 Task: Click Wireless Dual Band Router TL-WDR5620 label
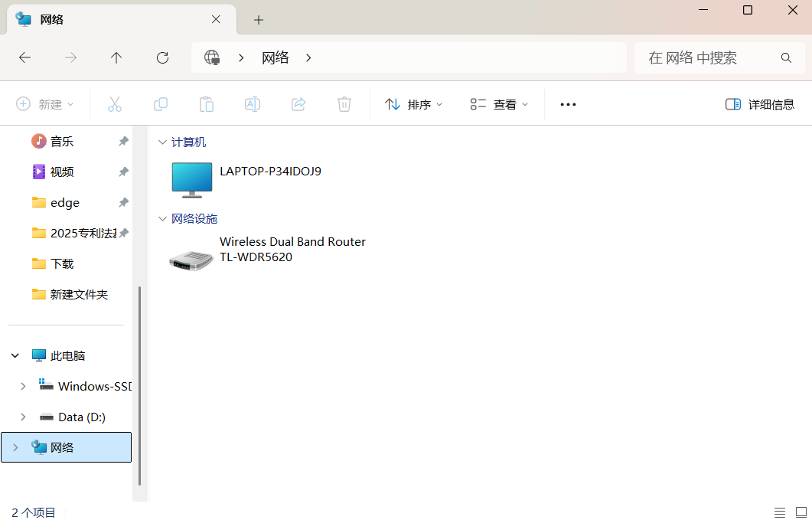point(292,250)
